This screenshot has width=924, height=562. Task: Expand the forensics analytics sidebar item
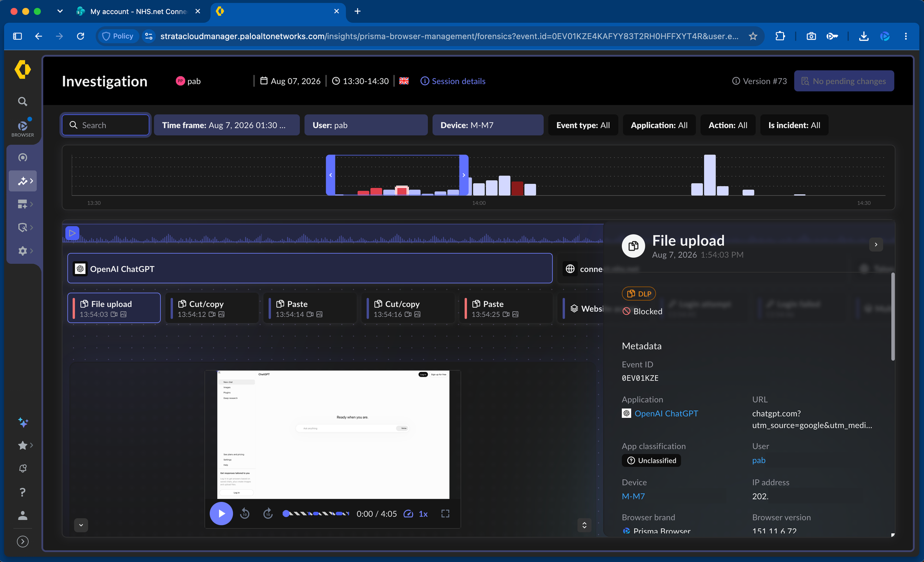pyautogui.click(x=23, y=181)
